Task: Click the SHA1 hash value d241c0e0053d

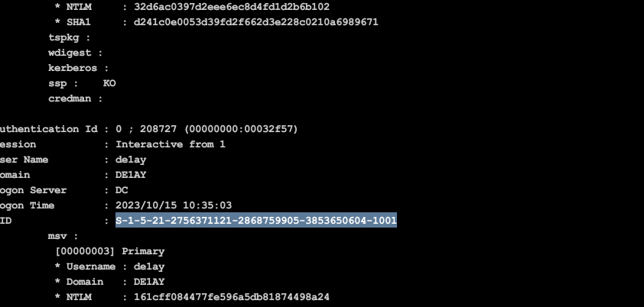Action: 256,22
